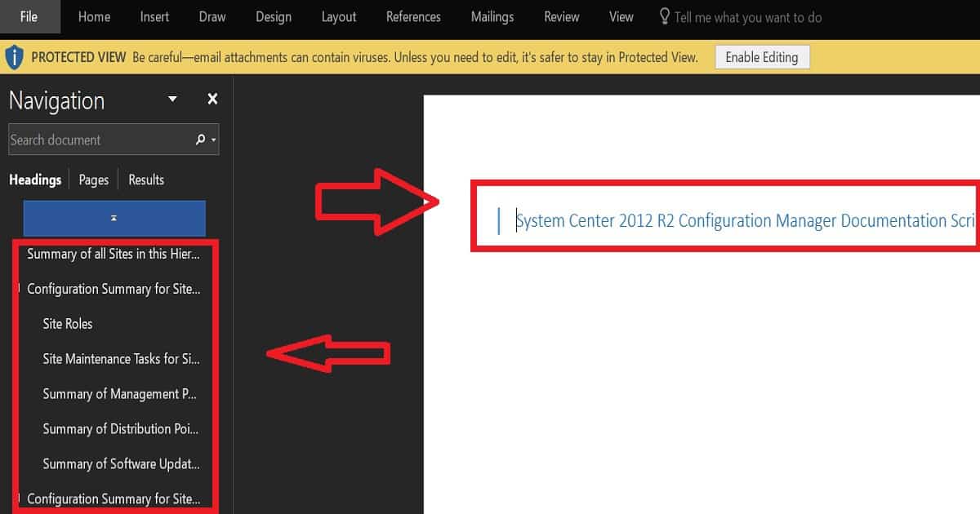Open the Insert ribbon tab
The height and width of the screenshot is (514, 980).
click(154, 16)
